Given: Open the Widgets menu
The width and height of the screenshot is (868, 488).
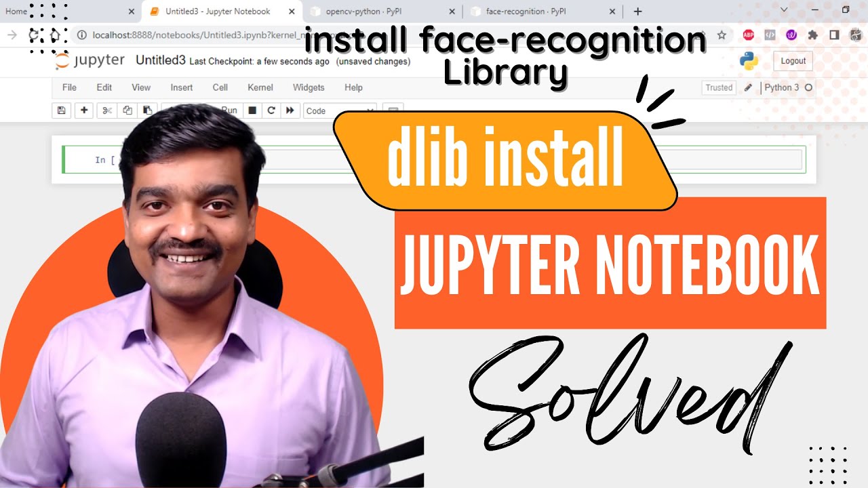Looking at the screenshot, I should (x=309, y=87).
